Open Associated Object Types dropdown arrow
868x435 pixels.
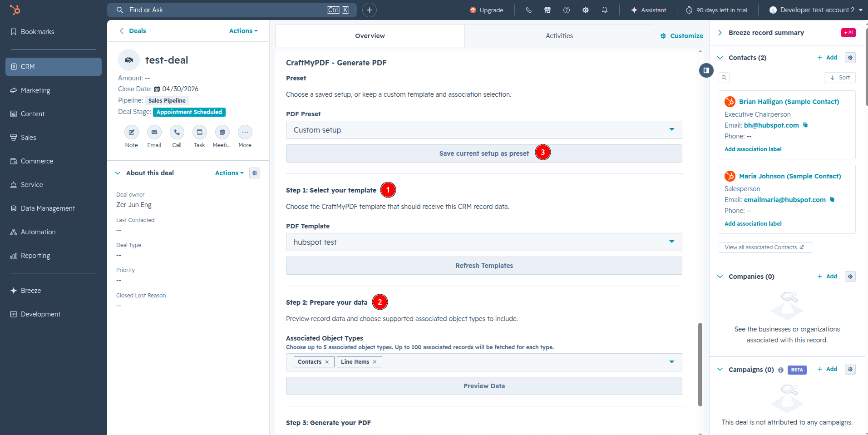(x=672, y=362)
